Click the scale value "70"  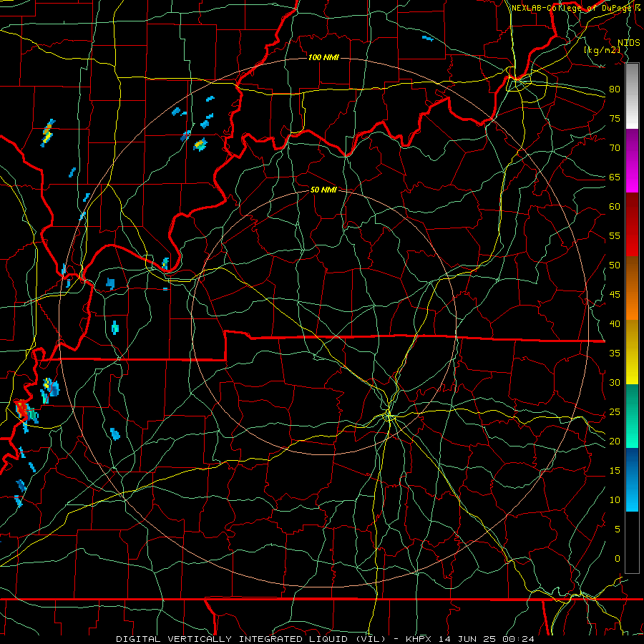click(615, 148)
